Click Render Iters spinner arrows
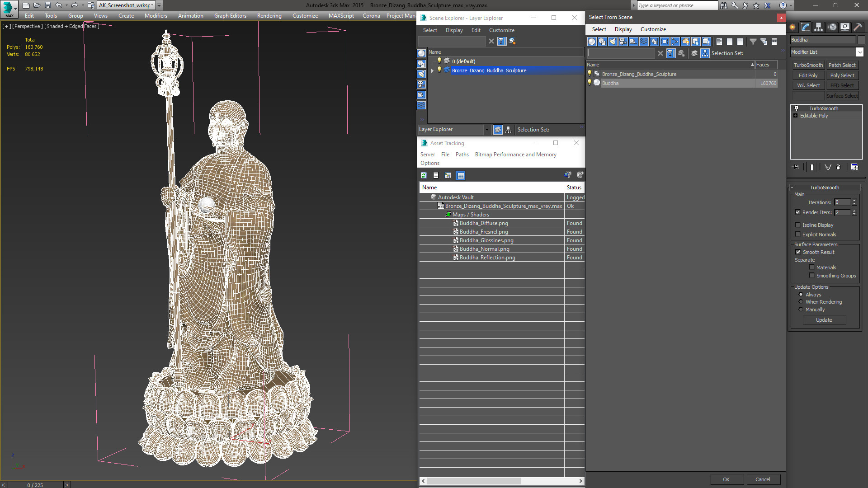Screen dimensions: 868x488 854,212
